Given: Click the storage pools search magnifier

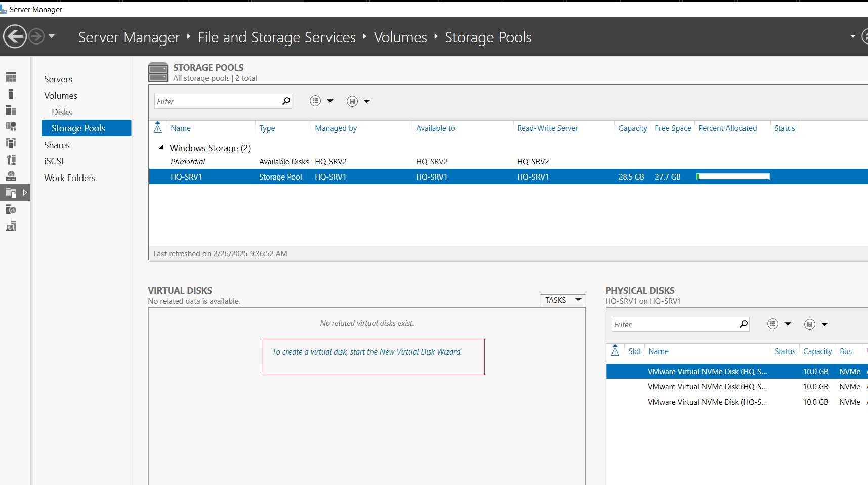Looking at the screenshot, I should (286, 101).
